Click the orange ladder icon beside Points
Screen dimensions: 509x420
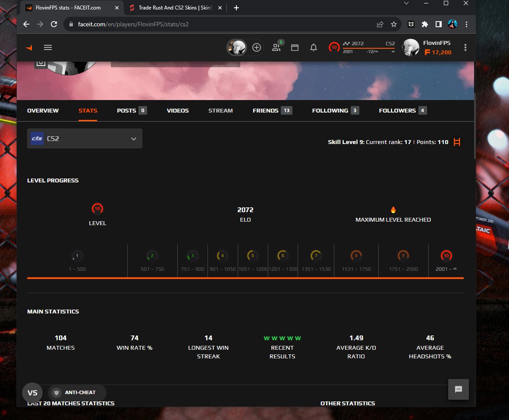pyautogui.click(x=457, y=142)
